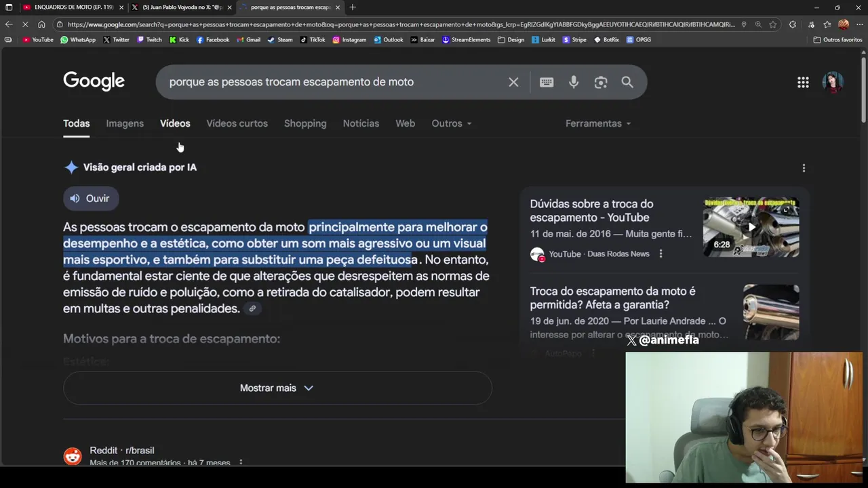Select the Todas search tab
Screen dimensions: 868x488
pos(77,123)
